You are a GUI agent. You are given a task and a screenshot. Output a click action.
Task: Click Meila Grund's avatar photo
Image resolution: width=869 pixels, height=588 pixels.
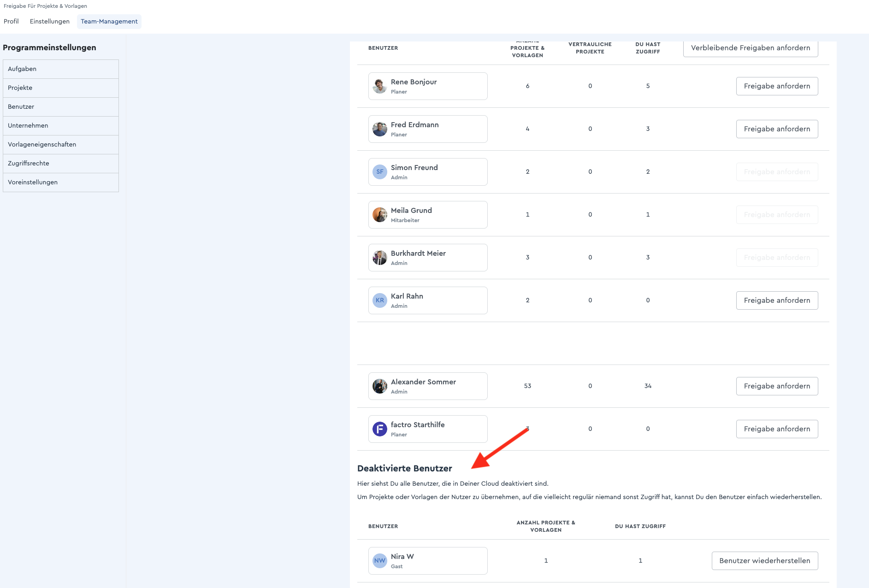coord(379,215)
